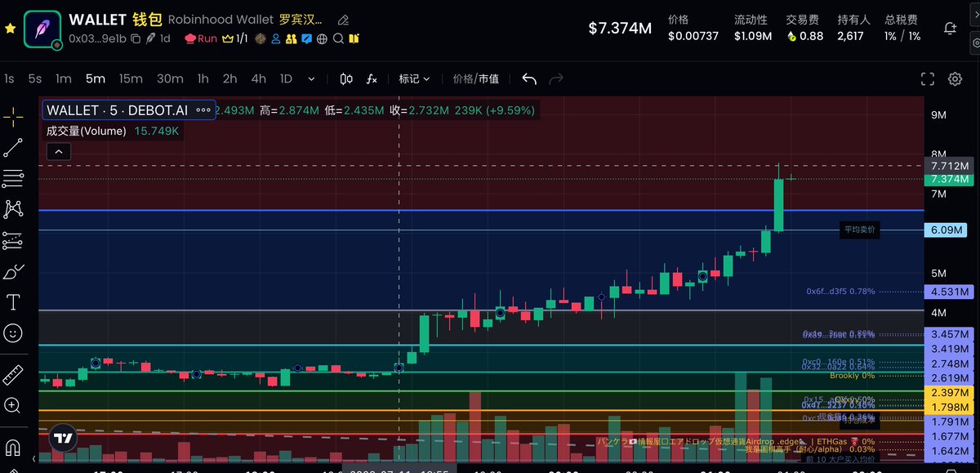
Task: Open the yellow two-people group icon
Action: (x=292, y=38)
